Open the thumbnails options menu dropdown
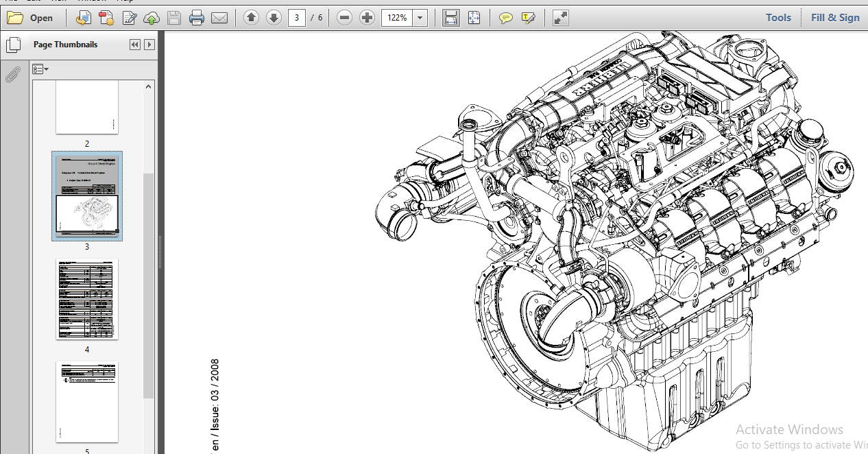The image size is (868, 454). (40, 69)
